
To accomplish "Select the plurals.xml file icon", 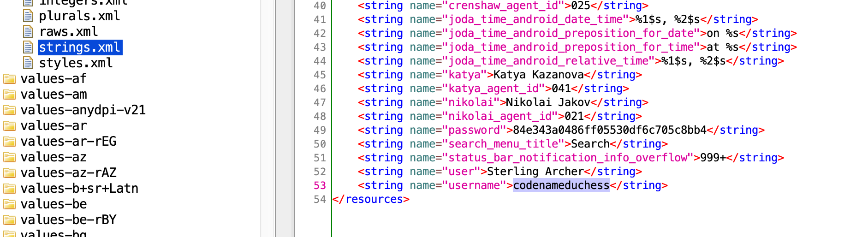I will 28,16.
